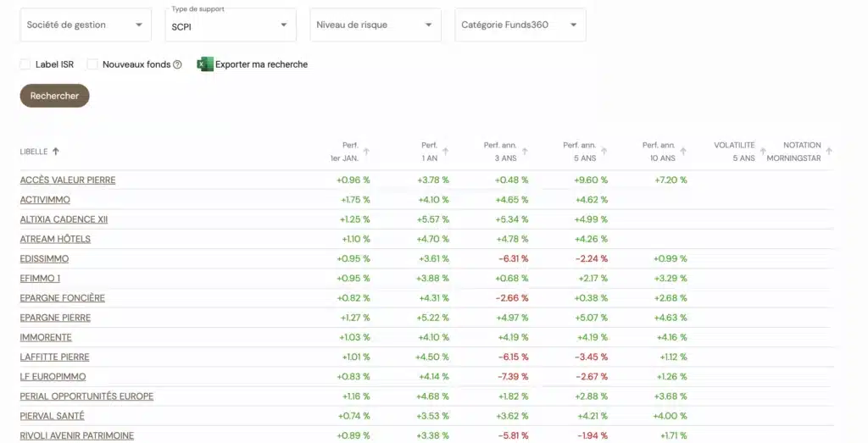Click ACTIVIMMO +1.75 % value
This screenshot has height=443, width=868.
pos(355,200)
